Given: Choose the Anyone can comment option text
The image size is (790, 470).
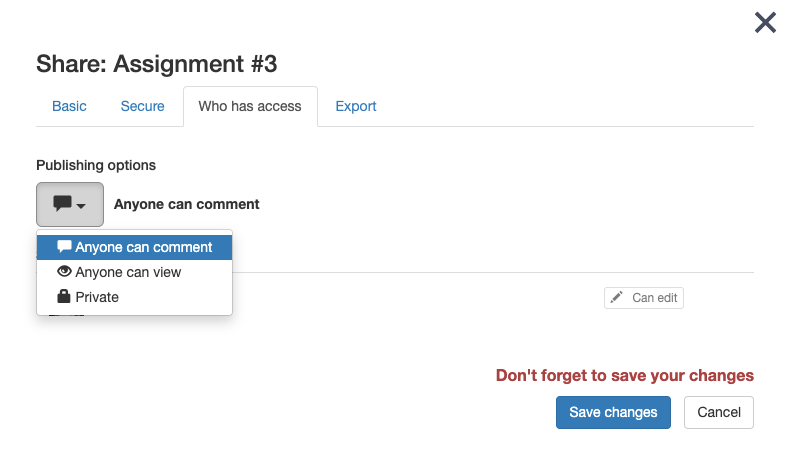Looking at the screenshot, I should 144,247.
